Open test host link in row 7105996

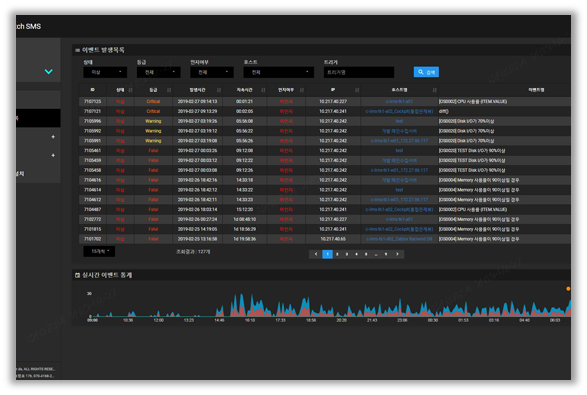point(399,121)
